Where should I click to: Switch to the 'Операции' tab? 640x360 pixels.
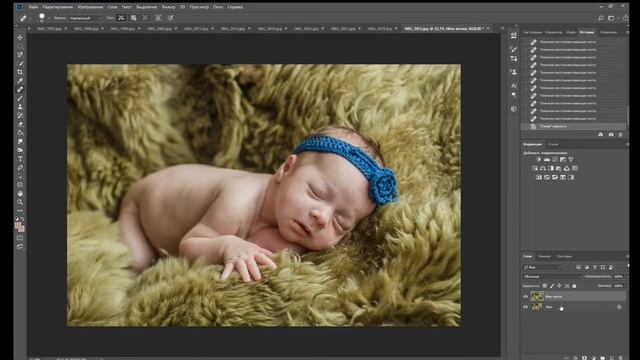point(609,32)
